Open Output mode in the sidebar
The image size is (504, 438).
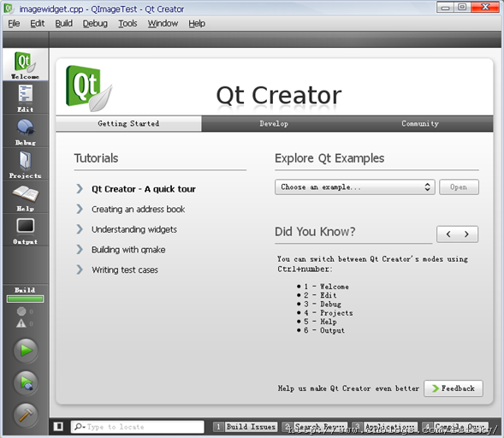(26, 230)
